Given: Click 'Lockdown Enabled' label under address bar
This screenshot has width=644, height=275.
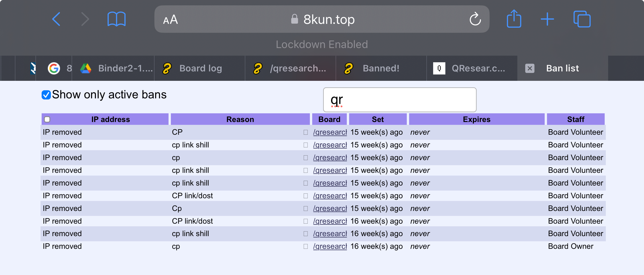Looking at the screenshot, I should [322, 44].
